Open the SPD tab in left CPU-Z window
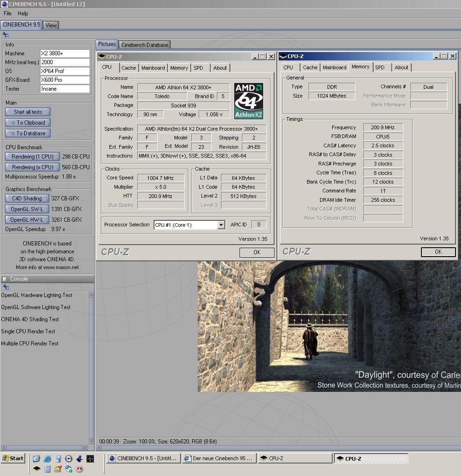Screen dimensions: 461x476 coord(199,68)
